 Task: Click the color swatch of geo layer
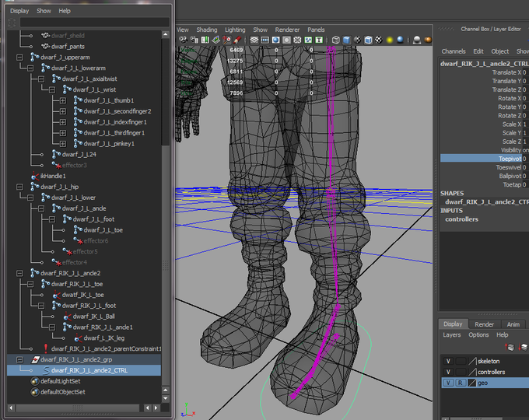tap(472, 383)
